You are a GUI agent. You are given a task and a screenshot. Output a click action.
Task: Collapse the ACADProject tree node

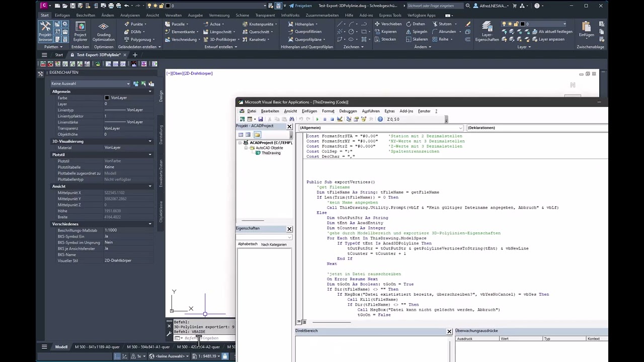tap(239, 143)
